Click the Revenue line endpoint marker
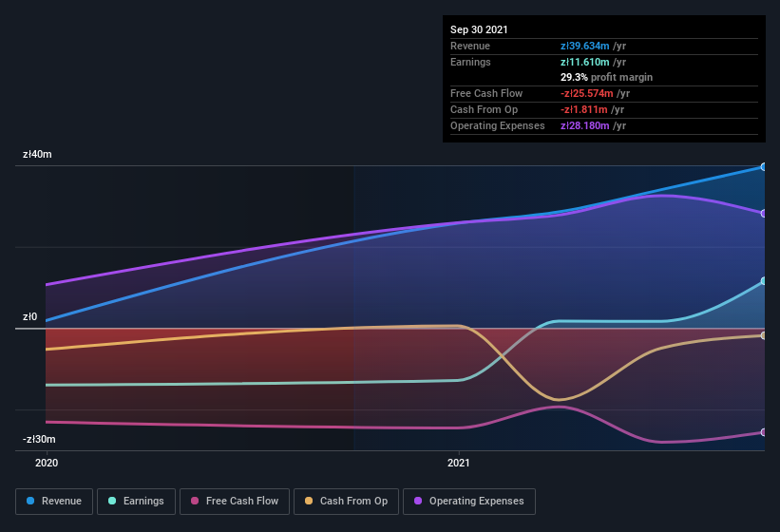The image size is (780, 532). 763,167
